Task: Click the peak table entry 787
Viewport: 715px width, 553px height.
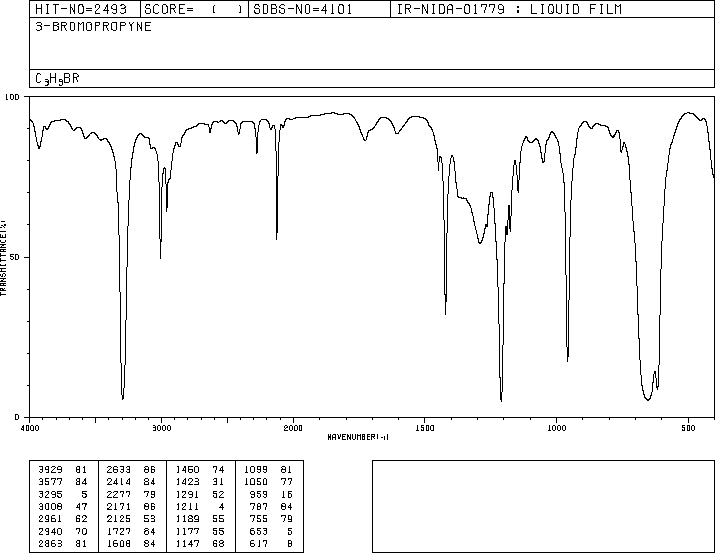Action: (x=259, y=506)
